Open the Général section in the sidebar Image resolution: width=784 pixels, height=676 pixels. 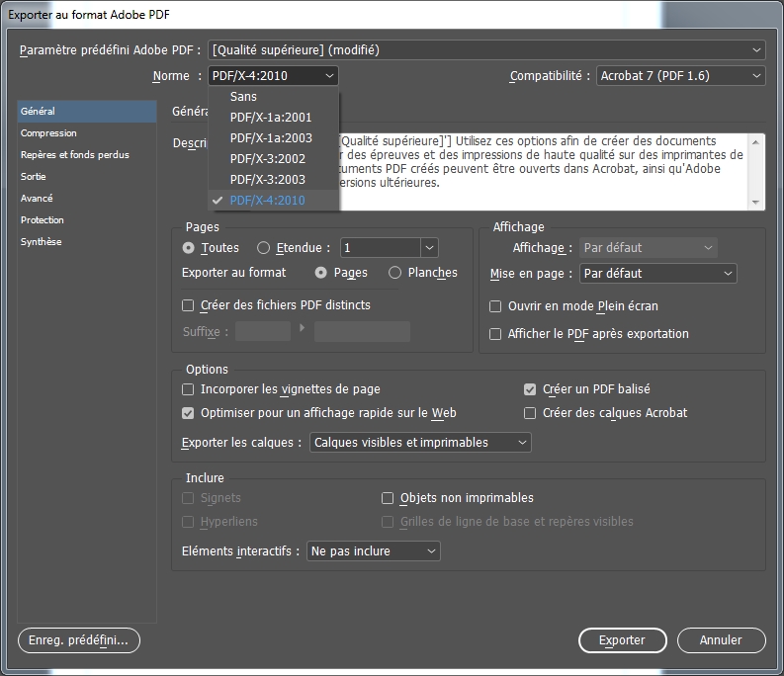point(87,112)
